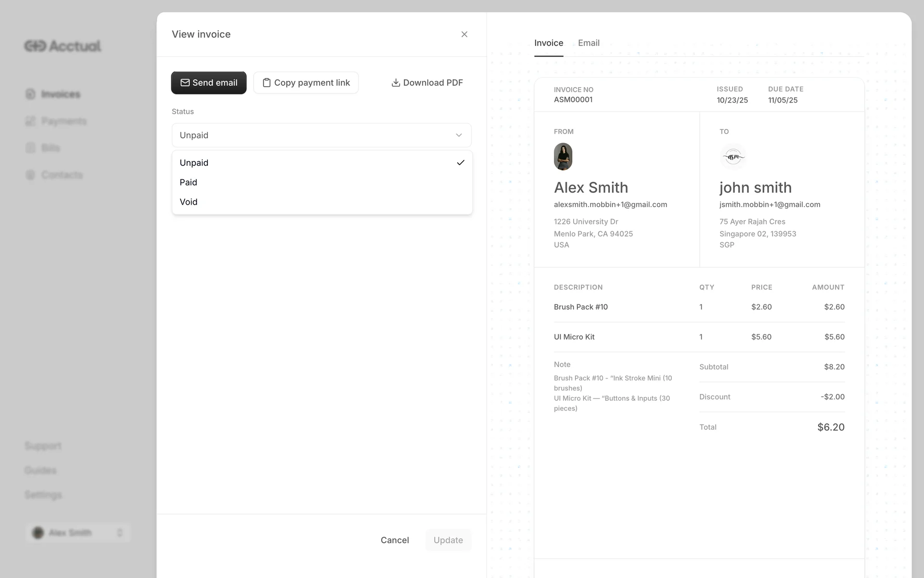Collapse the Status dropdown via its chevron
Image resolution: width=924 pixels, height=578 pixels.
(459, 135)
